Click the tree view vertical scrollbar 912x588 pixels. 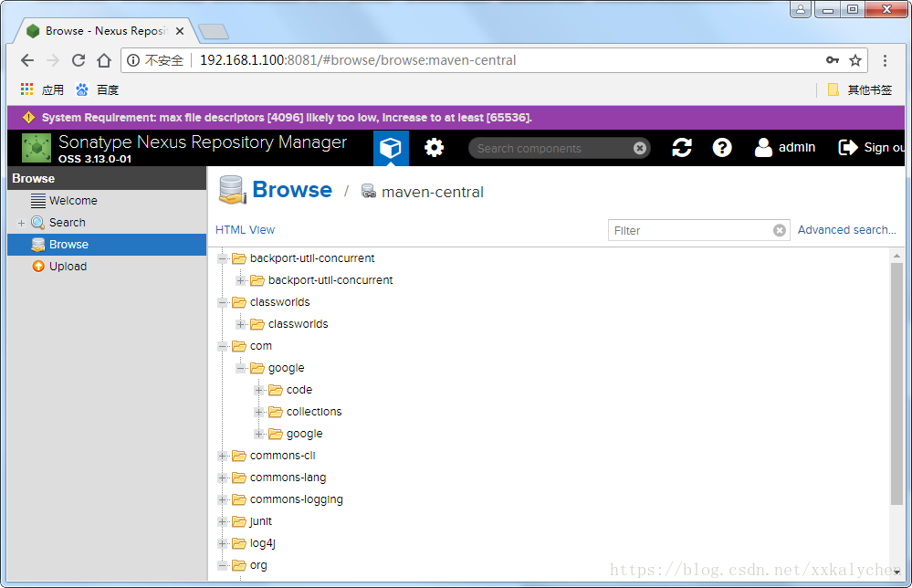pyautogui.click(x=896, y=383)
